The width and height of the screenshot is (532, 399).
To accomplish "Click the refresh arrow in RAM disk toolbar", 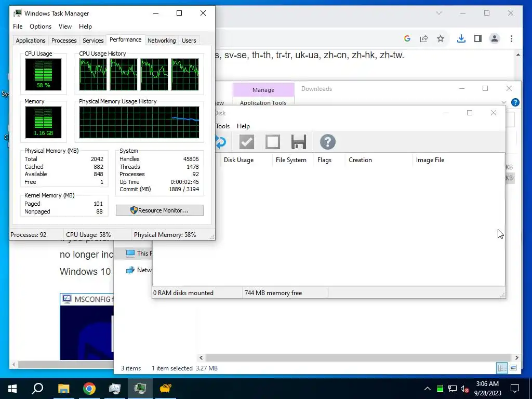I will point(220,142).
